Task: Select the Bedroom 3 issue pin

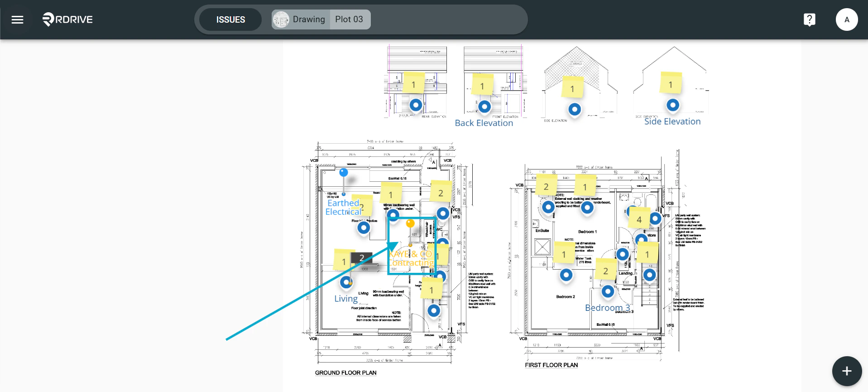Action: (x=608, y=291)
